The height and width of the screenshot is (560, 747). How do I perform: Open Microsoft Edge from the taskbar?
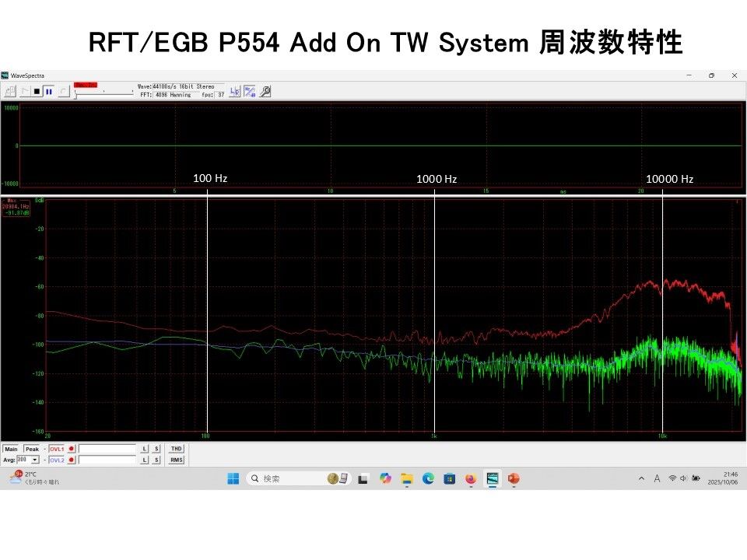428,478
